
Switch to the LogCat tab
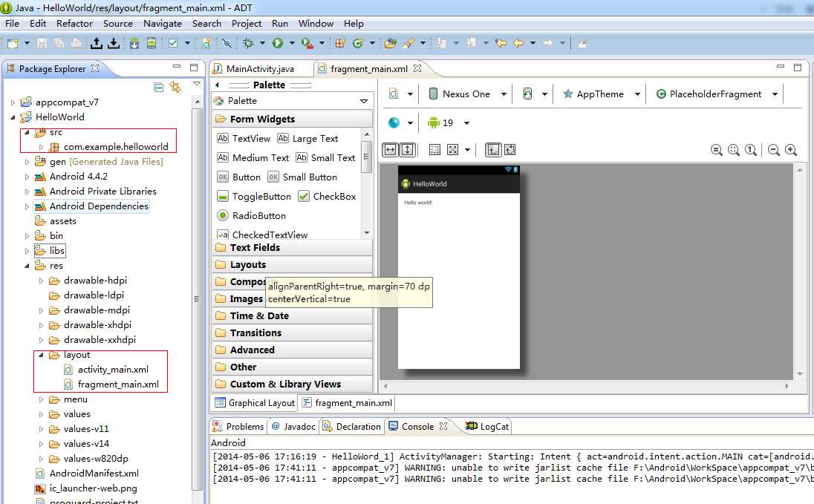(487, 426)
